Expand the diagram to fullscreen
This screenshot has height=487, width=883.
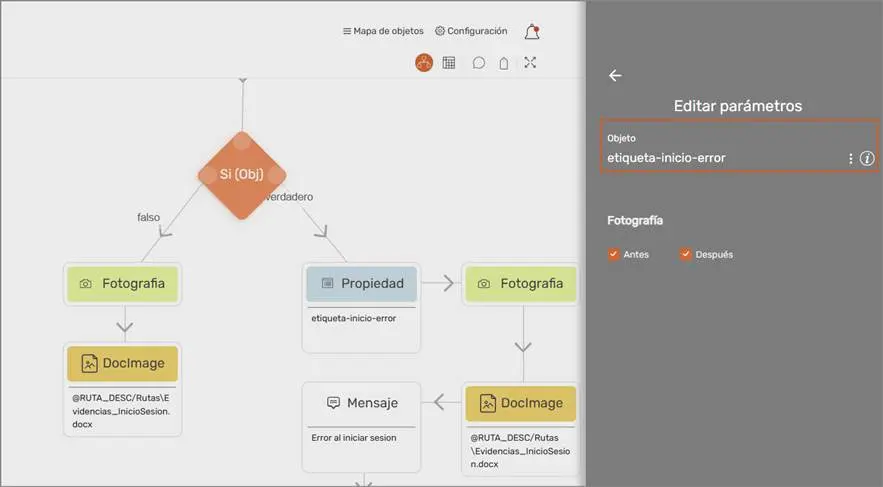tap(530, 63)
